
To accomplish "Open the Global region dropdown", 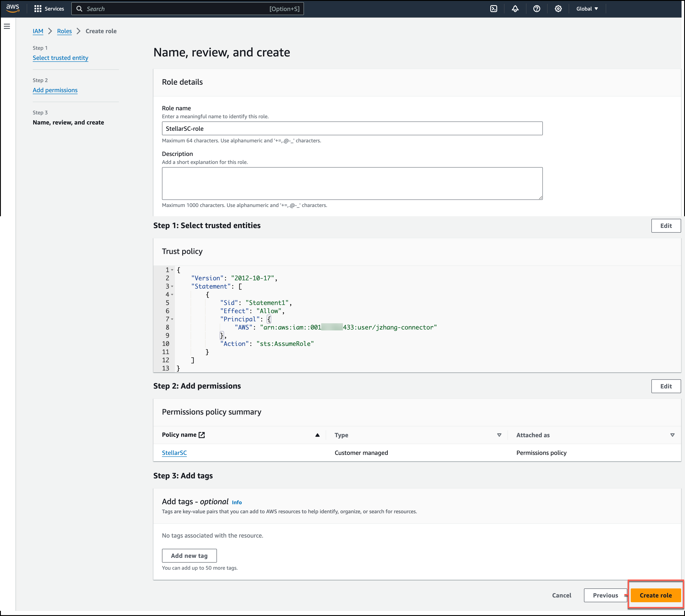I will [x=587, y=9].
